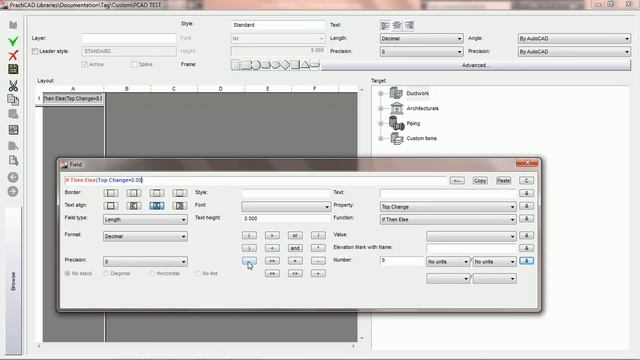
Task: Open the Angle dropdown showing By AutoCAD
Action: (x=574, y=38)
